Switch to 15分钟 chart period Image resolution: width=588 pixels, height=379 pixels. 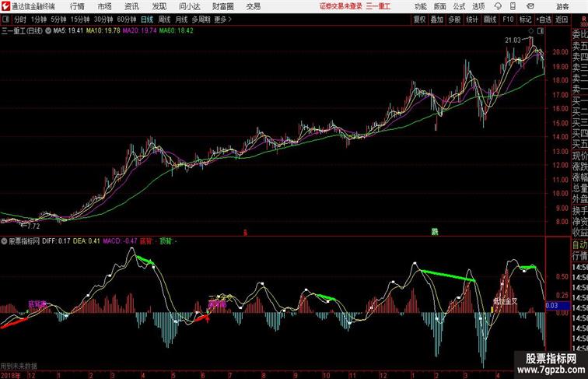point(80,19)
